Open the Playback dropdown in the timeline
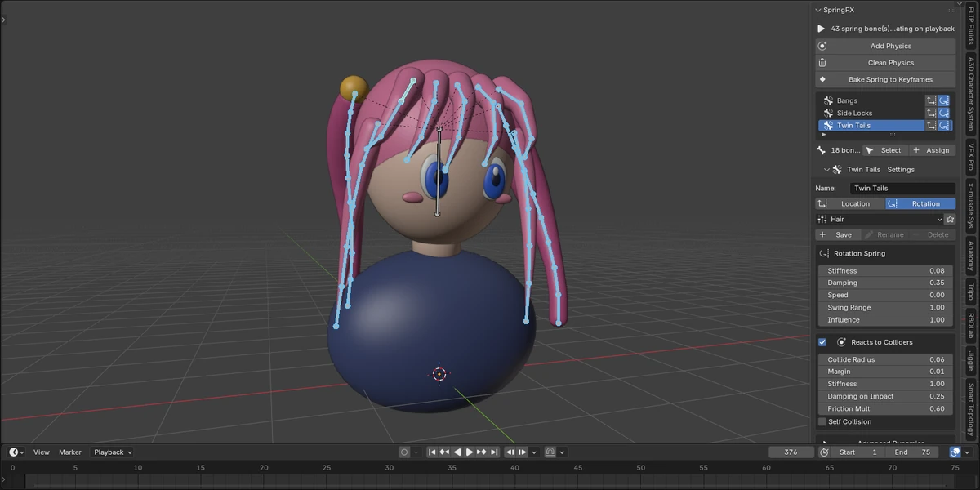 click(x=113, y=452)
